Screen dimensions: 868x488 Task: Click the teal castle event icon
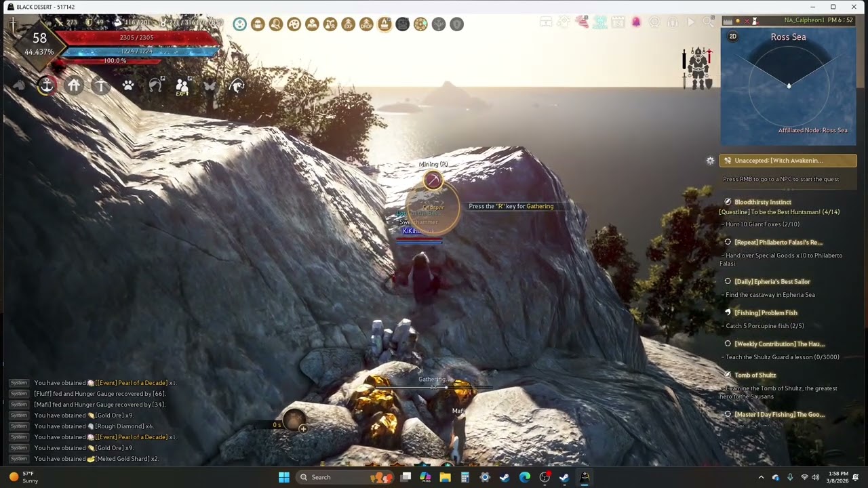click(x=599, y=22)
